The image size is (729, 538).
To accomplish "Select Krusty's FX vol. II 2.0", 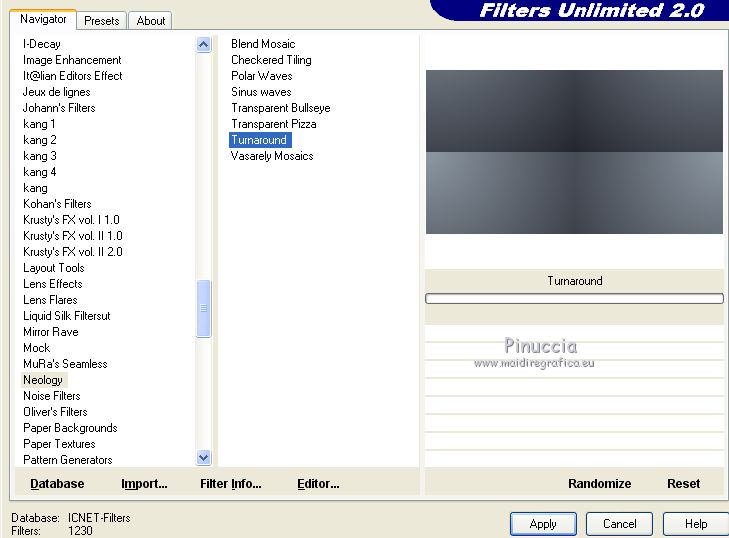I will [73, 252].
